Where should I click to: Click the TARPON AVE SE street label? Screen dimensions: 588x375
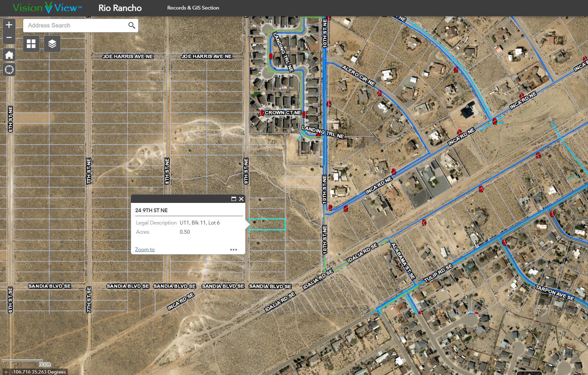(555, 293)
